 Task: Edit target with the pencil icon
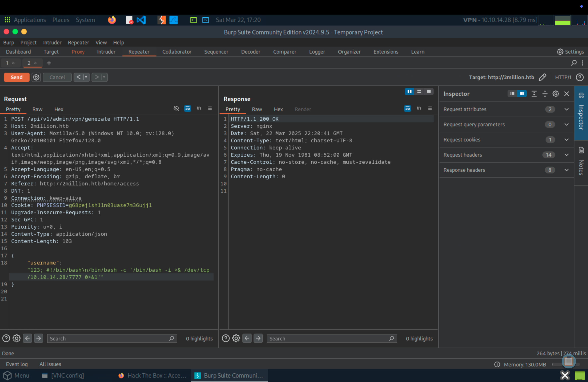(542, 77)
